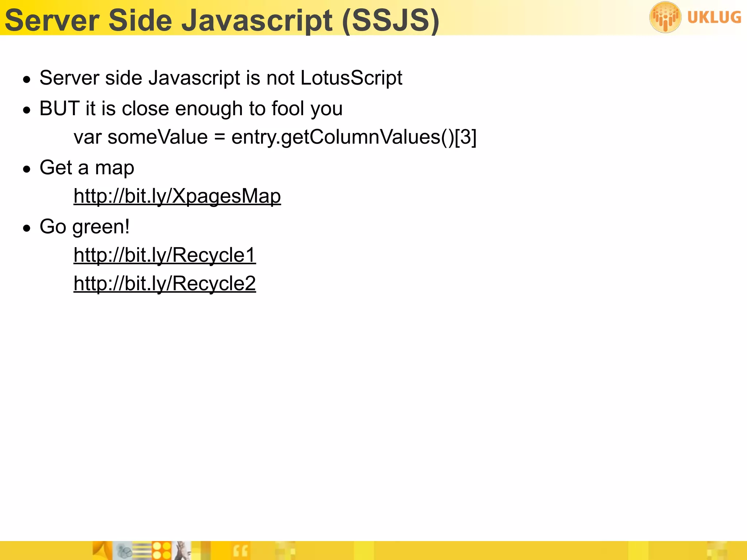
Task: Click the bullet 'Server side Javascript is not LotusScript'
Action: (221, 78)
